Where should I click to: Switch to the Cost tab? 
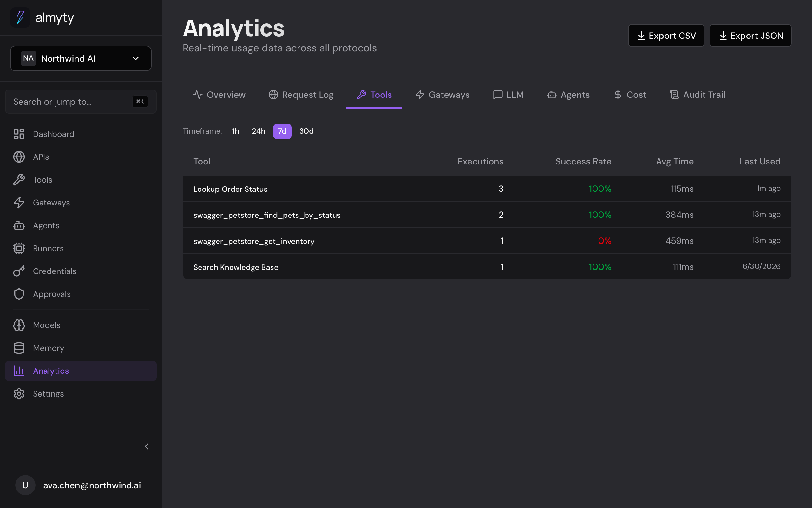(x=630, y=95)
